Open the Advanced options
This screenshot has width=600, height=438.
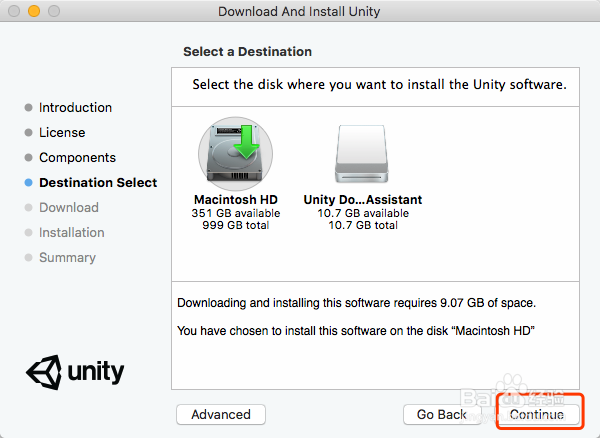pyautogui.click(x=221, y=414)
